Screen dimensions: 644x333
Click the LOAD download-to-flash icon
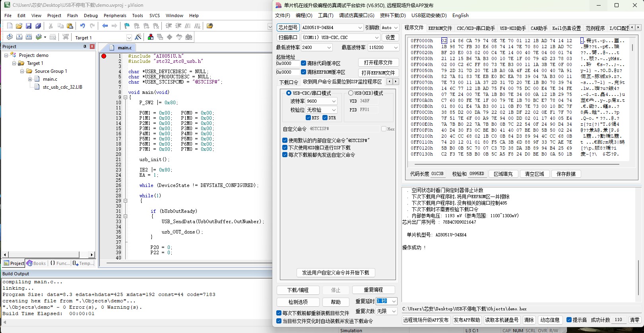click(66, 37)
